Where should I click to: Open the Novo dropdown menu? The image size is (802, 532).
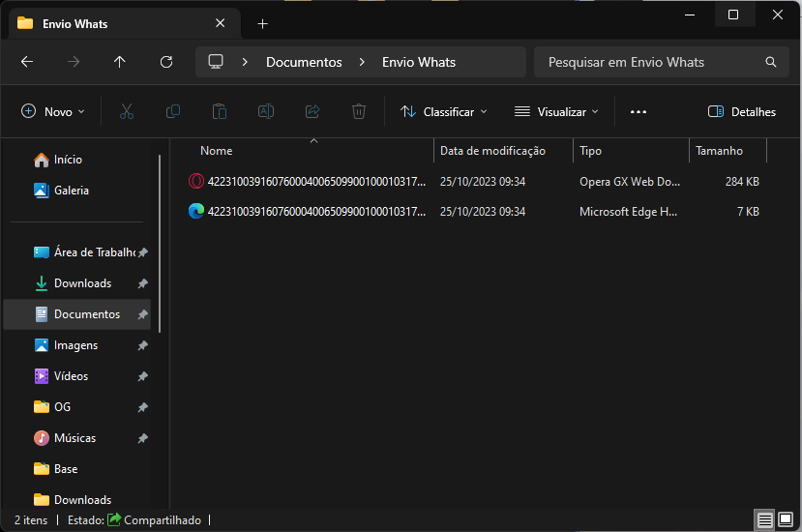point(54,111)
